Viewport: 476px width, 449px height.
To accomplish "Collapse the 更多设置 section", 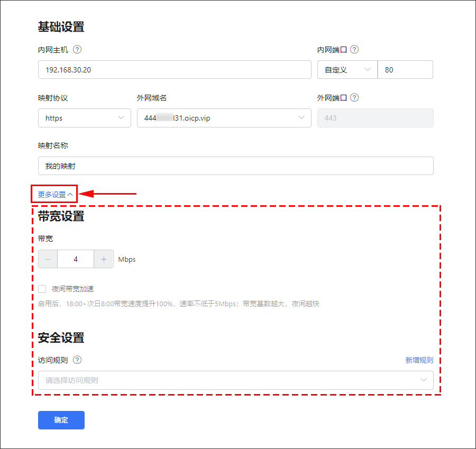I will point(55,195).
